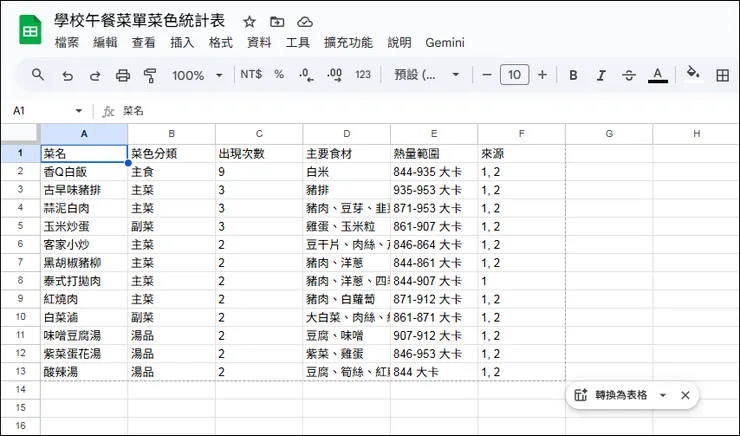Open the 擴充功能 menu
The width and height of the screenshot is (740, 436).
(x=348, y=42)
